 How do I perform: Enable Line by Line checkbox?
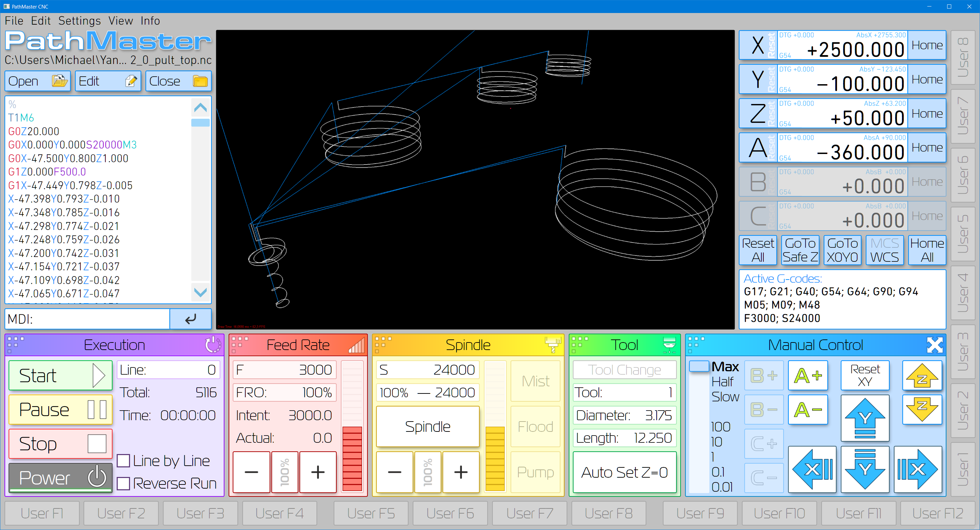pyautogui.click(x=123, y=461)
